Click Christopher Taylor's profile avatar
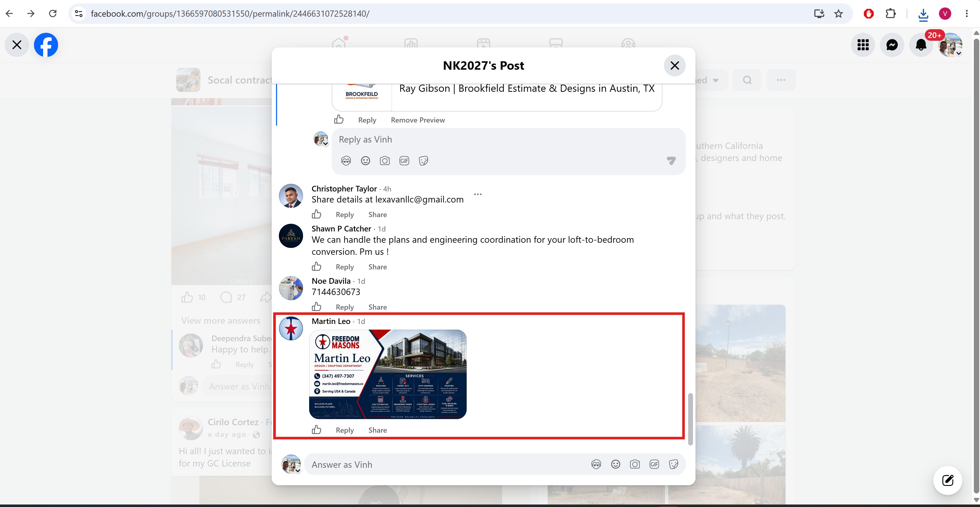Image resolution: width=980 pixels, height=507 pixels. coord(291,196)
